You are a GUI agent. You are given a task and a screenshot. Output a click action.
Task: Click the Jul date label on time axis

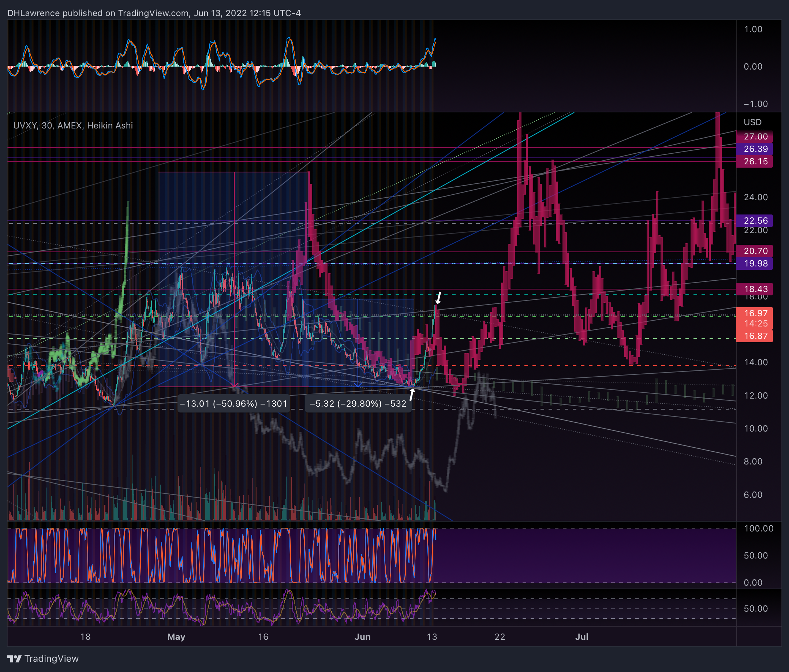tap(582, 637)
